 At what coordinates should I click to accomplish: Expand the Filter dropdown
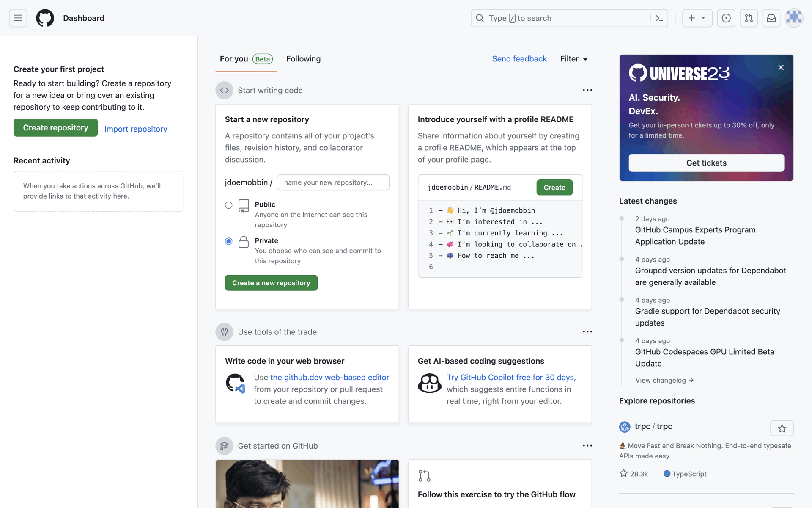click(574, 59)
